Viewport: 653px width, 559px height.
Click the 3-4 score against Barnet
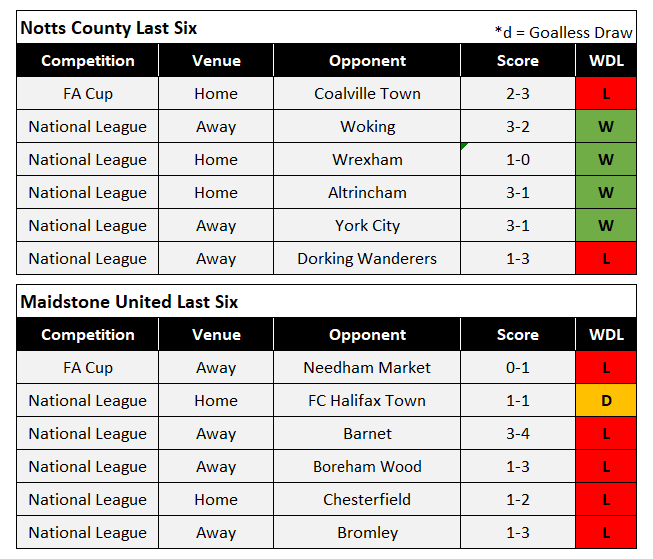pyautogui.click(x=517, y=434)
